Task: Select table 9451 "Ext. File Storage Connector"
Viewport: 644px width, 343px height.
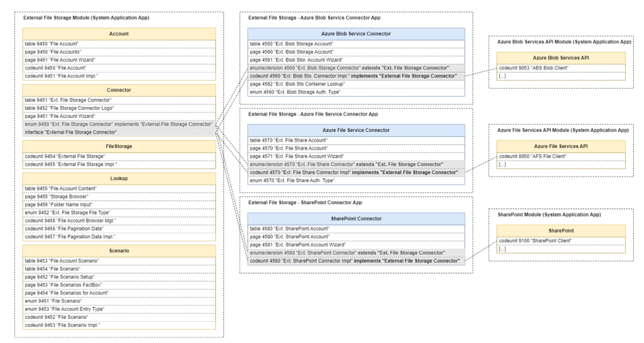Action: [x=120, y=100]
